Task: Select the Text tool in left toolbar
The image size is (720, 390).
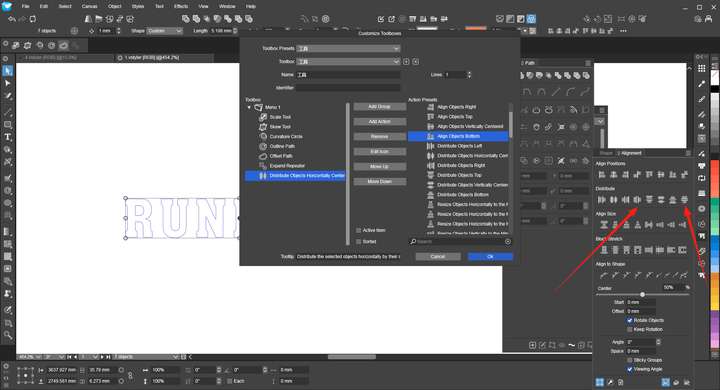Action: click(7, 137)
